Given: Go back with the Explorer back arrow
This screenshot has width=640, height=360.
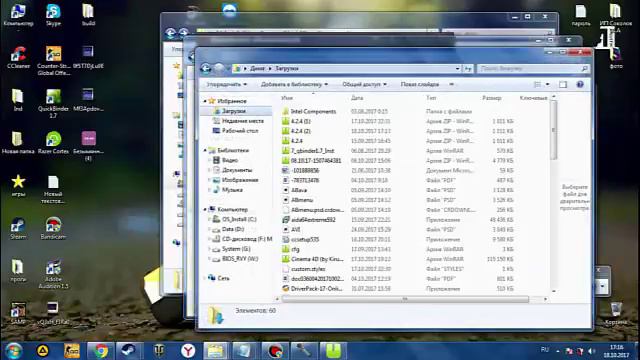Looking at the screenshot, I should coord(206,69).
